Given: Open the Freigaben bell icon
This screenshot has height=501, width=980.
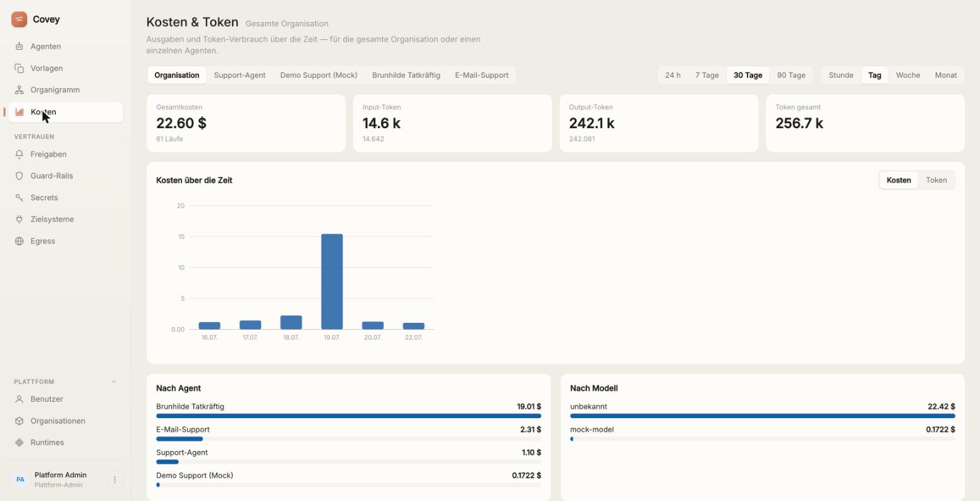Looking at the screenshot, I should pyautogui.click(x=19, y=154).
